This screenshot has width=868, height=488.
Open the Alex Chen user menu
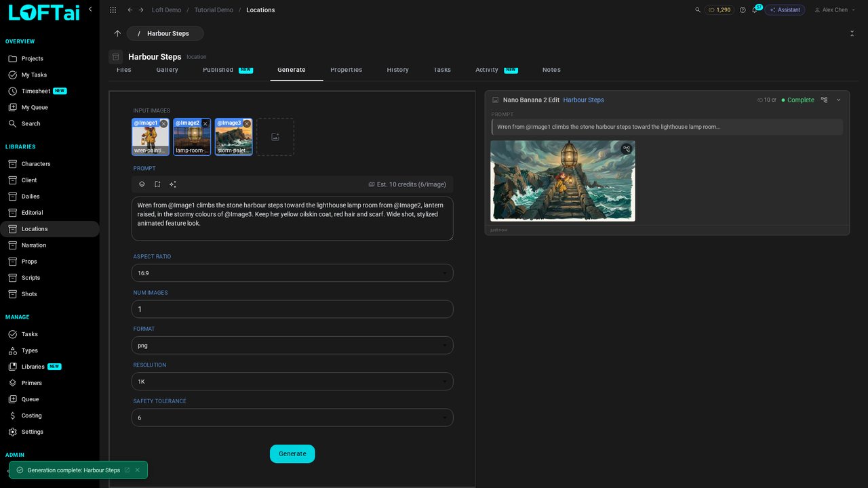833,10
